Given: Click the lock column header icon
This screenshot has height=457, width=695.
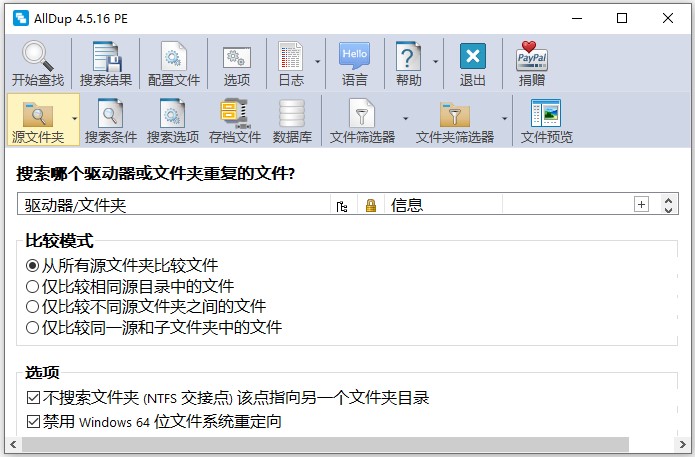Looking at the screenshot, I should coord(371,206).
